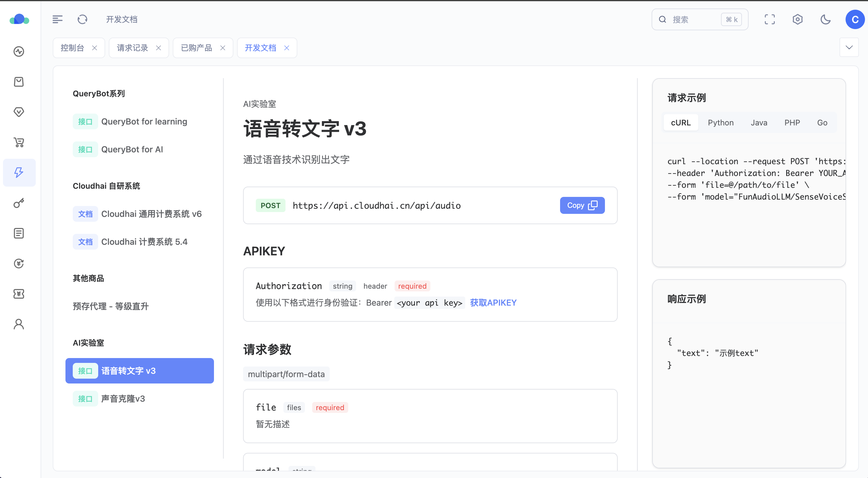Viewport: 868px width, 478px height.
Task: Open the activity monitor sidebar icon
Action: point(19,51)
